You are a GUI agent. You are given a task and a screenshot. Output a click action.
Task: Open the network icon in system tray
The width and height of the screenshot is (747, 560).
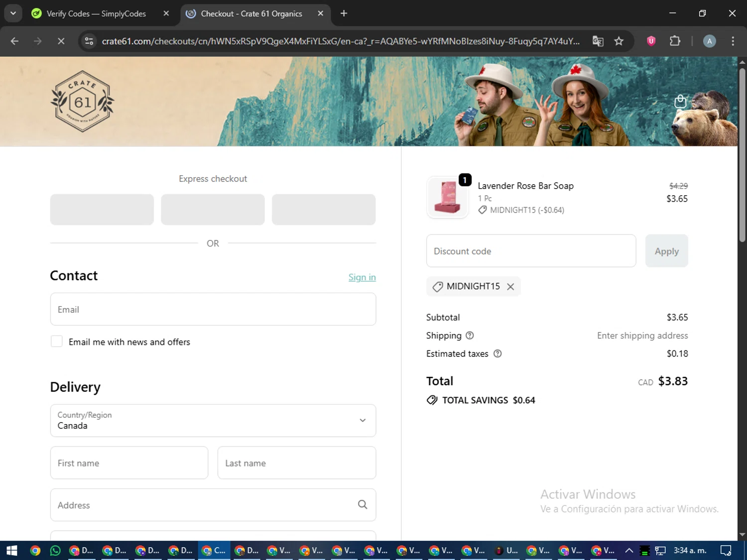[x=660, y=551]
